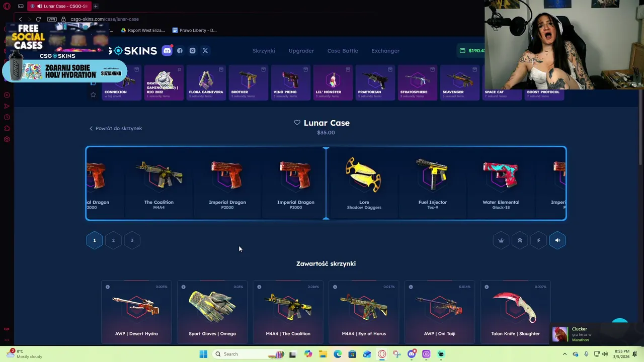The width and height of the screenshot is (644, 362).
Task: Click the Fuel Injector Tec-9 roulette item
Action: click(x=432, y=184)
